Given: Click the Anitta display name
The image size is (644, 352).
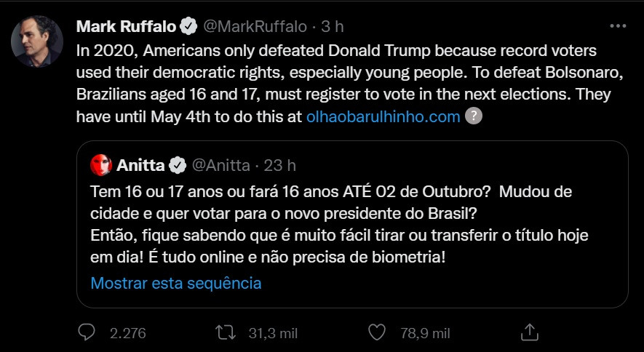Looking at the screenshot, I should point(140,166).
